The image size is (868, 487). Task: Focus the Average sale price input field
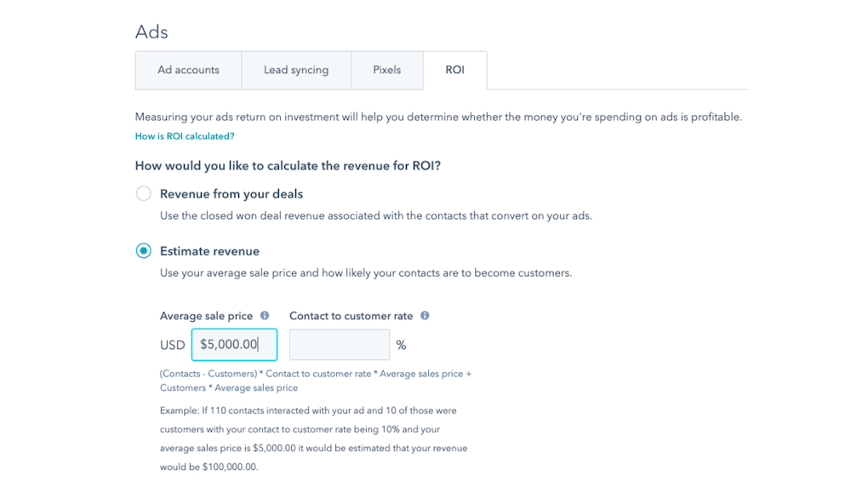pos(234,345)
